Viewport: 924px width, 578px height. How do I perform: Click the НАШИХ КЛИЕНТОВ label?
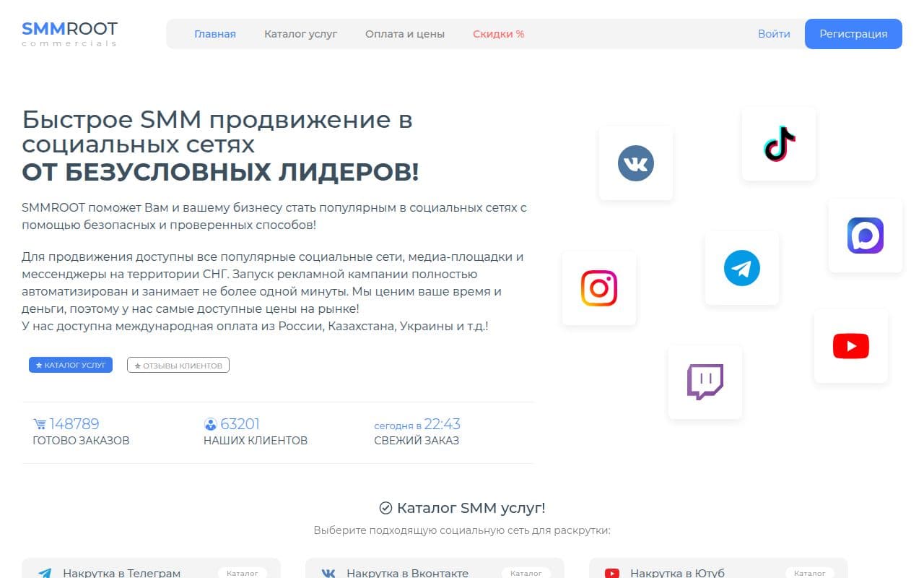point(256,441)
